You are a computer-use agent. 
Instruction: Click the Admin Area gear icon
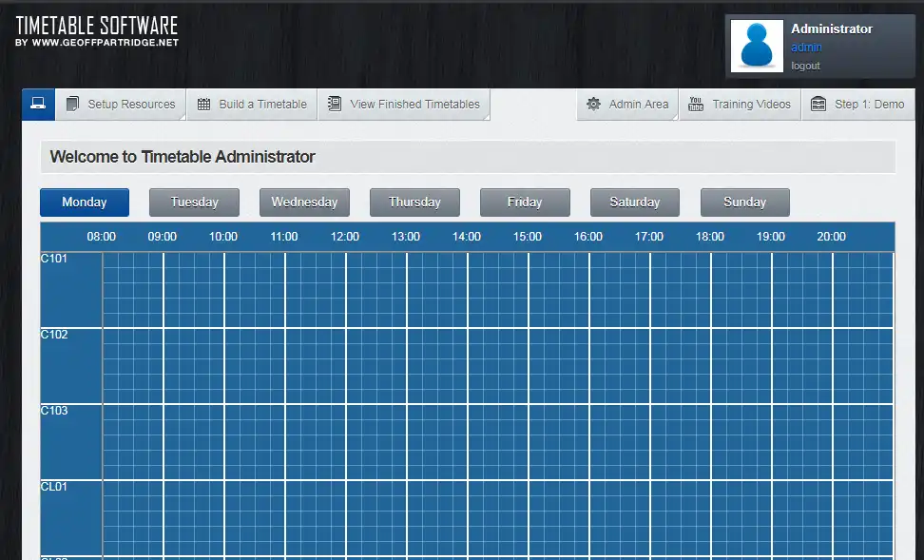click(594, 104)
